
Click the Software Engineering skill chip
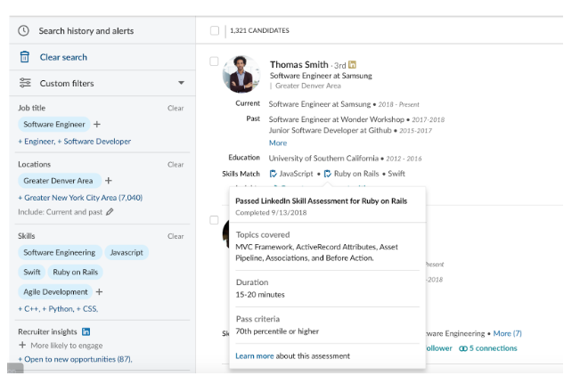pyautogui.click(x=60, y=252)
